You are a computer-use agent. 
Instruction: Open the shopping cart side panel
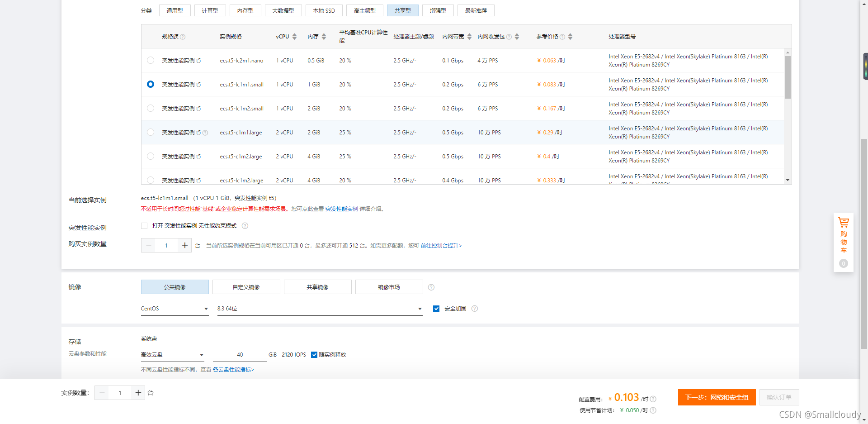tap(843, 242)
